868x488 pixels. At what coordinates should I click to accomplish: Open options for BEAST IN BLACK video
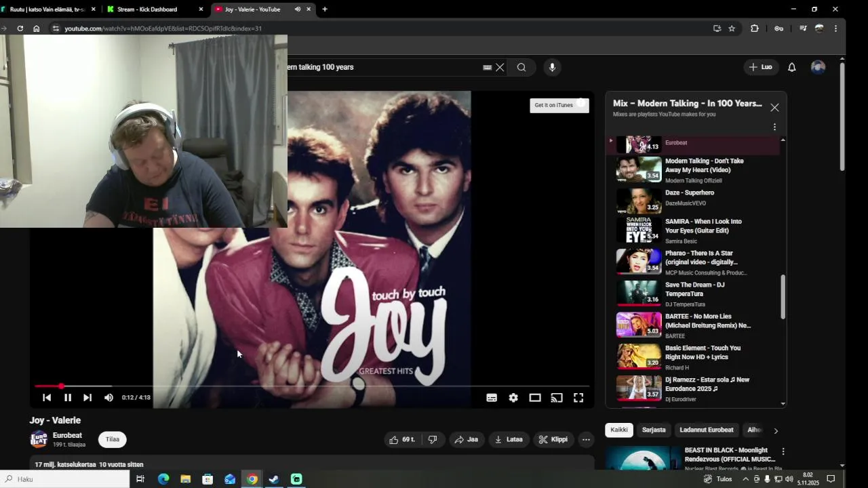[x=783, y=451]
